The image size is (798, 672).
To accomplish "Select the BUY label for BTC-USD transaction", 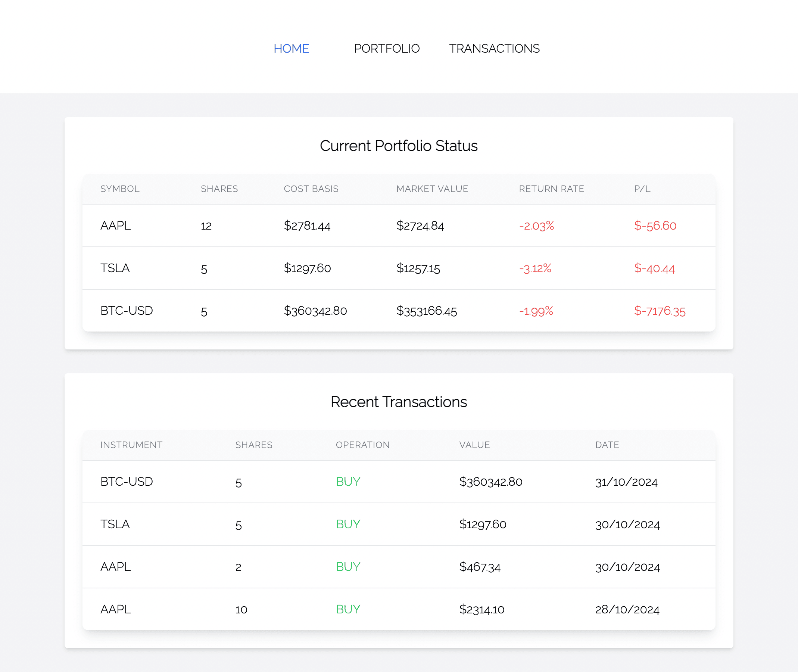I will click(347, 482).
